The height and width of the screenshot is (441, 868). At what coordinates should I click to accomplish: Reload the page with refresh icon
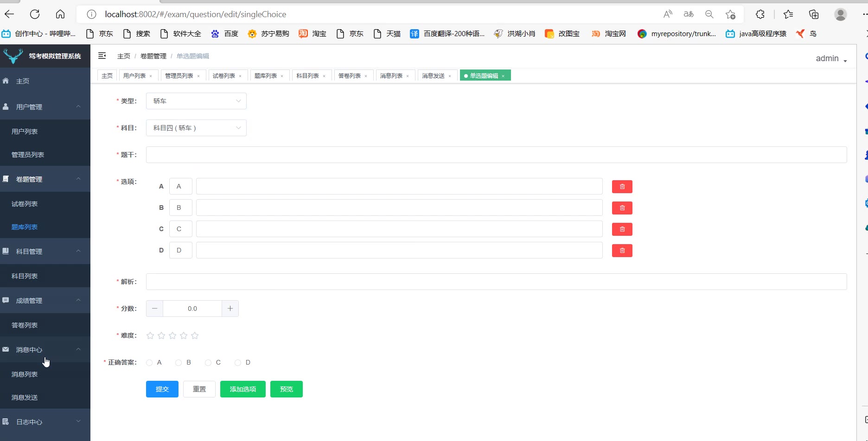[35, 14]
